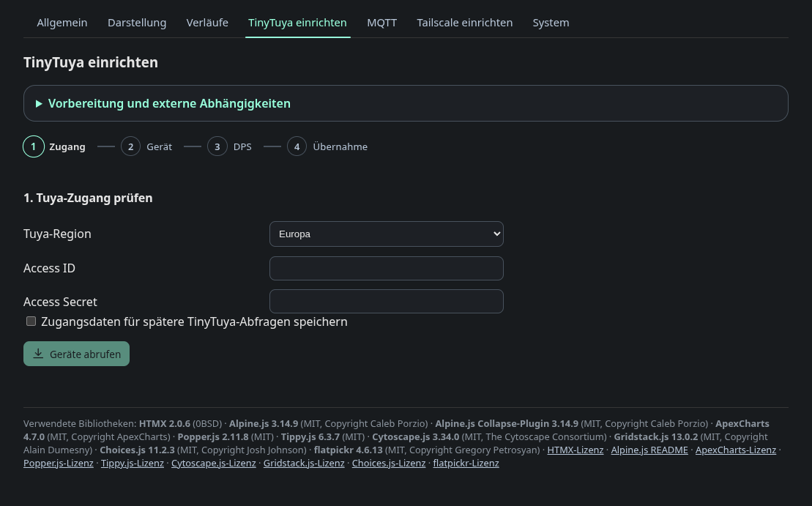Open the HTMX-Lizenz link
This screenshot has width=812, height=506.
pyautogui.click(x=576, y=450)
